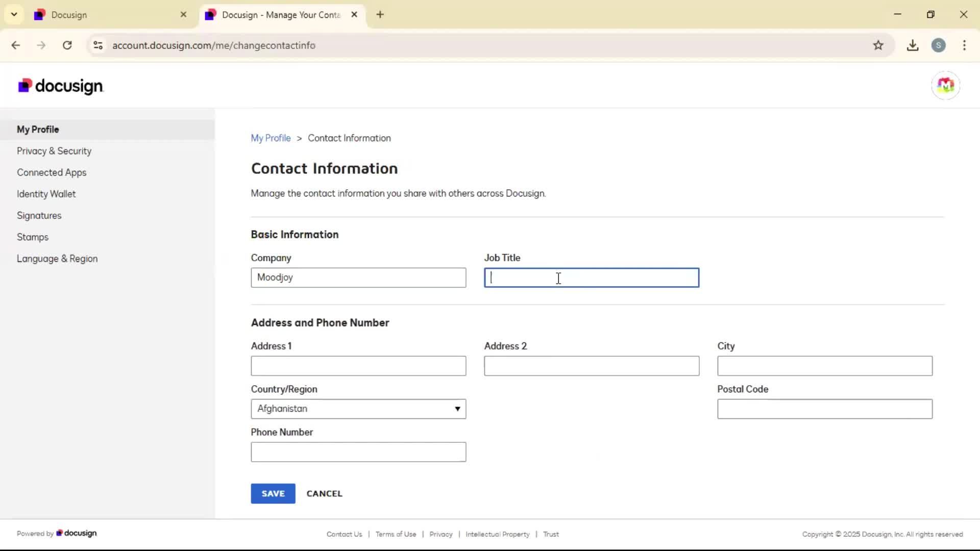980x551 pixels.
Task: Open Language & Region settings
Action: click(x=57, y=259)
